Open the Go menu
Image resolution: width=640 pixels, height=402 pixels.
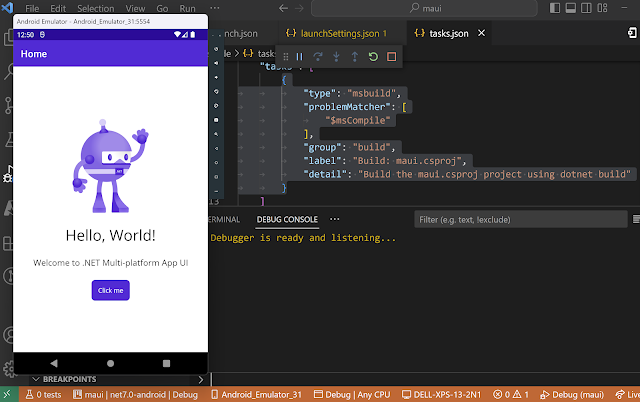(x=162, y=8)
